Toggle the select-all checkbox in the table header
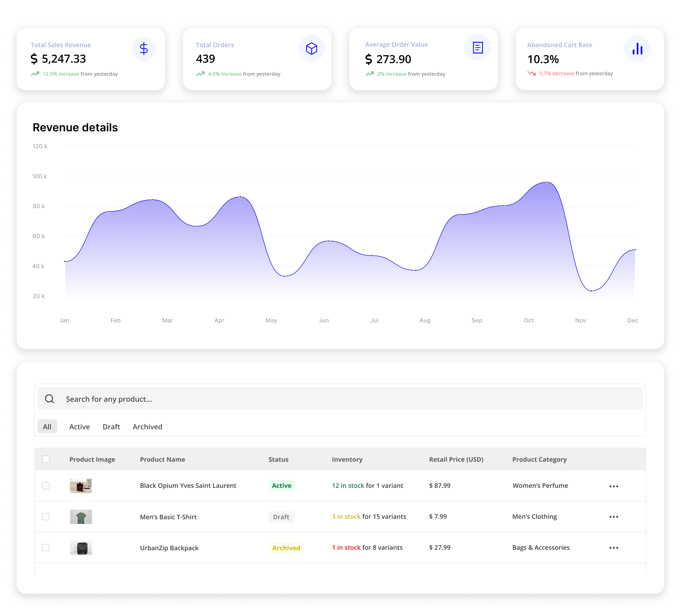This screenshot has width=683, height=616. pyautogui.click(x=46, y=459)
